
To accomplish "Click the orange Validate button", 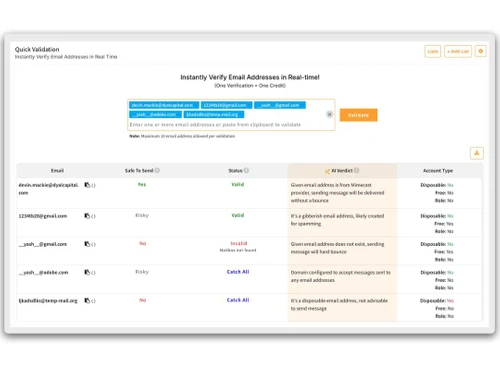I will [x=358, y=115].
